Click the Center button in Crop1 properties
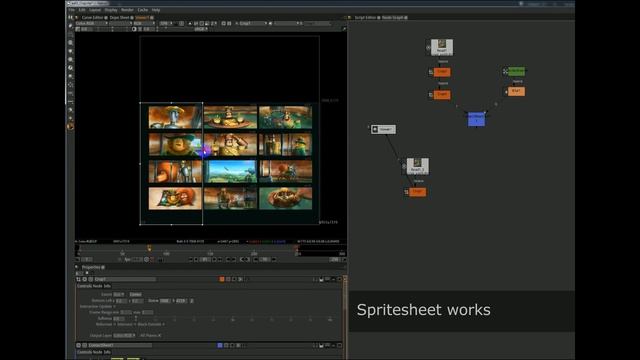Image resolution: width=640 pixels, height=360 pixels. [136, 294]
